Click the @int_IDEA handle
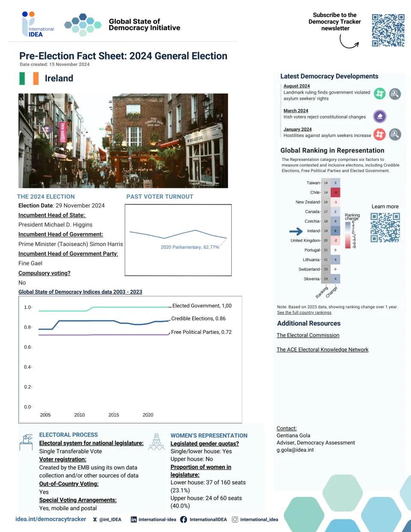Screen dimensions: 411x532 pyautogui.click(x=110, y=520)
